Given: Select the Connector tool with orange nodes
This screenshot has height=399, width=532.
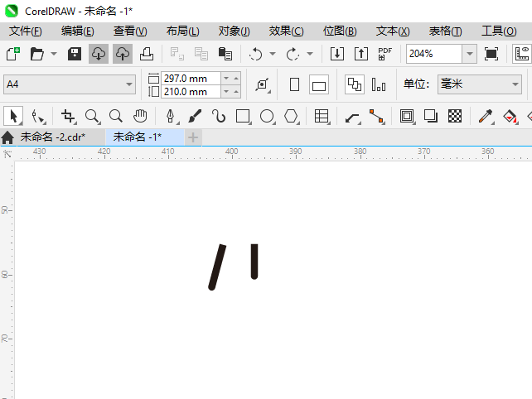Looking at the screenshot, I should (x=376, y=116).
